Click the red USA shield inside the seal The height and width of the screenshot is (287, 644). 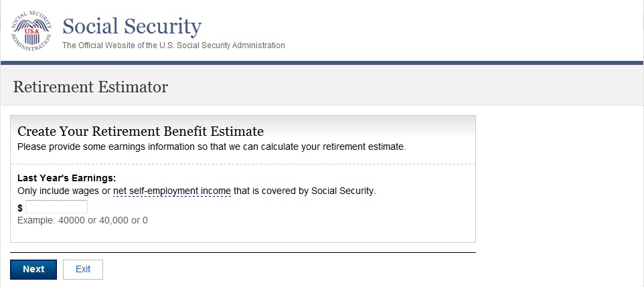pyautogui.click(x=31, y=32)
